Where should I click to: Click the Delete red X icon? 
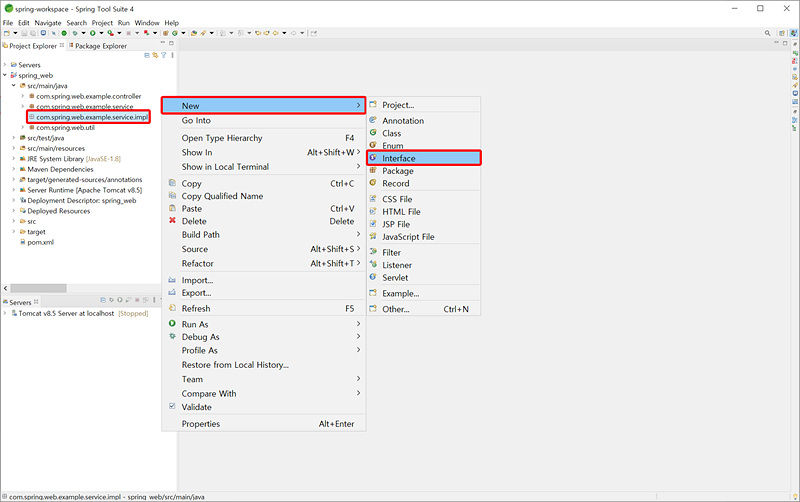[x=172, y=221]
